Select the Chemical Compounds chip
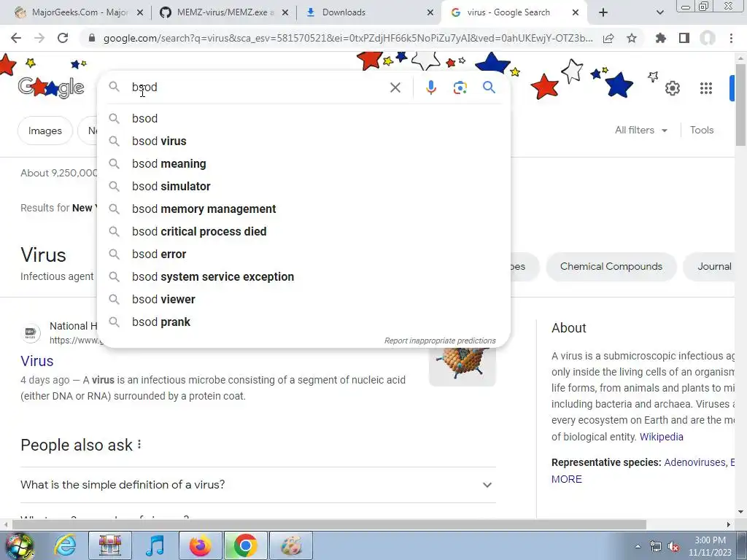Screen dimensions: 747x560 pyautogui.click(x=611, y=267)
